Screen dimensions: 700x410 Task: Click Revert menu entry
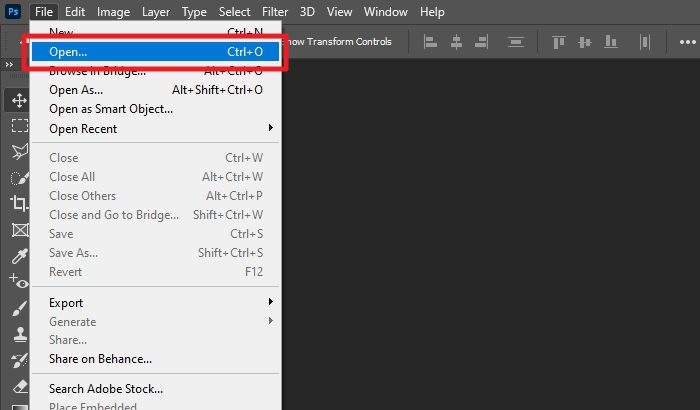[155, 272]
